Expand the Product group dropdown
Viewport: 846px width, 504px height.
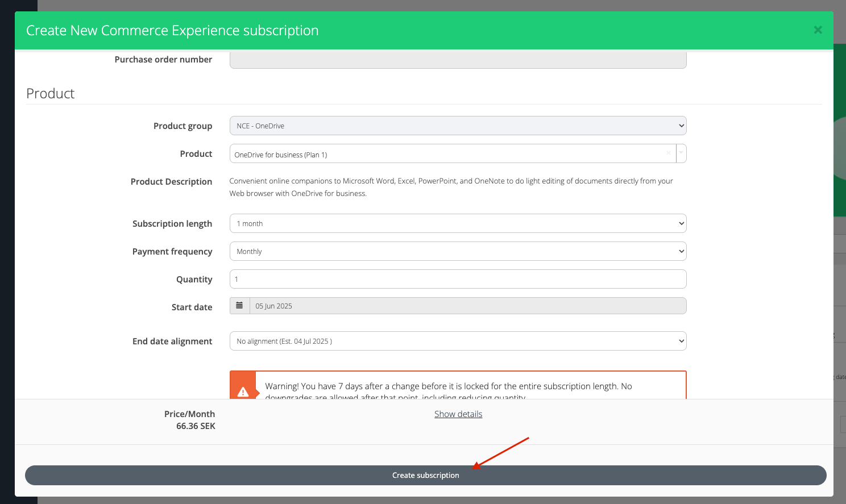[458, 126]
